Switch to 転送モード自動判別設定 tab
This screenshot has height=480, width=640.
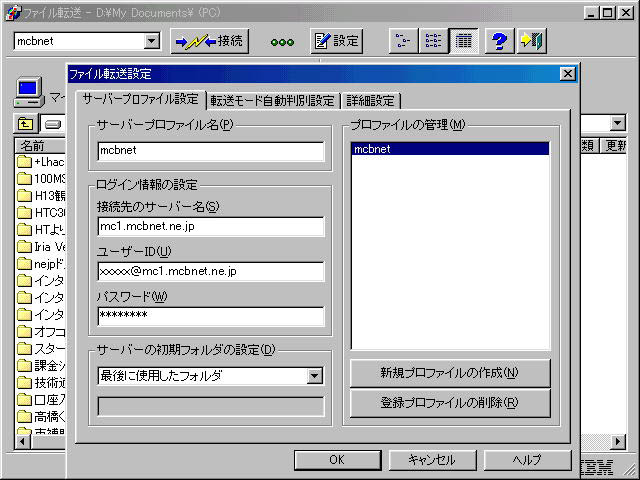tap(272, 100)
